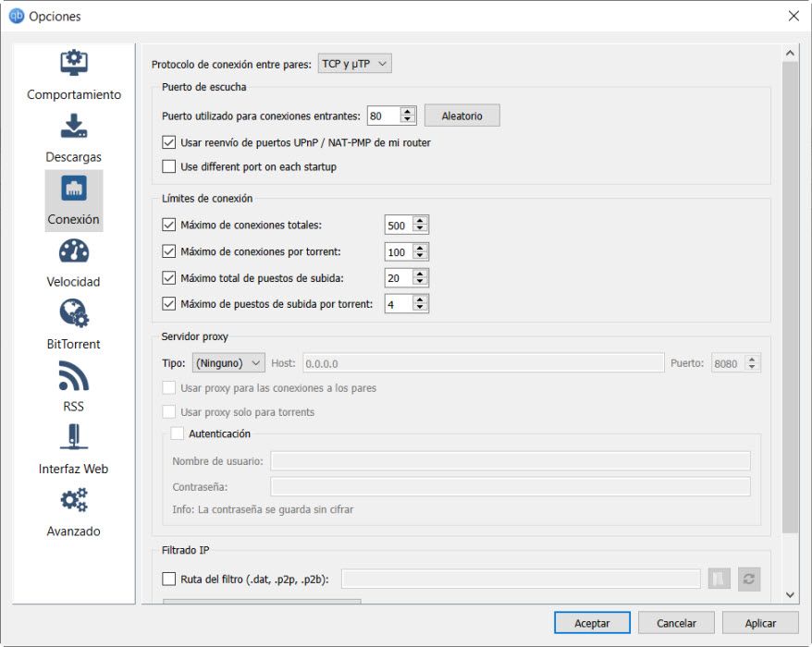Enable 'Use different port on each startup'
Viewport: 812px width, 647px height.
pos(168,167)
